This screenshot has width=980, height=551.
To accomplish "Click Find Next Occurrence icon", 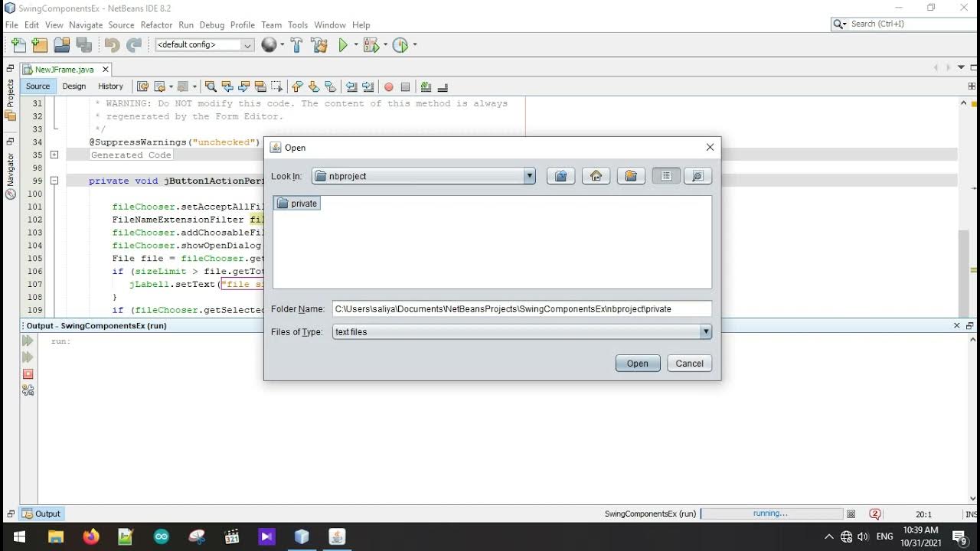I will coord(243,86).
